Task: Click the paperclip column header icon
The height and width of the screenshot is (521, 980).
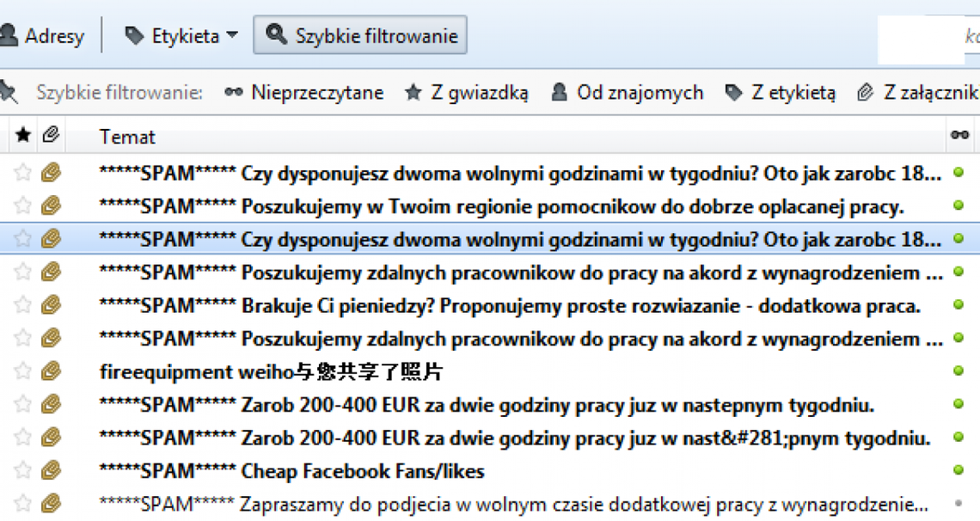Action: click(x=50, y=135)
